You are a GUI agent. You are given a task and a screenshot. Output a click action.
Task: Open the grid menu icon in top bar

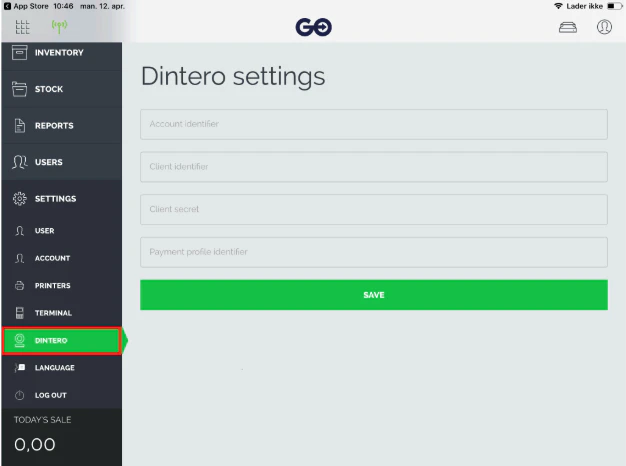22,27
